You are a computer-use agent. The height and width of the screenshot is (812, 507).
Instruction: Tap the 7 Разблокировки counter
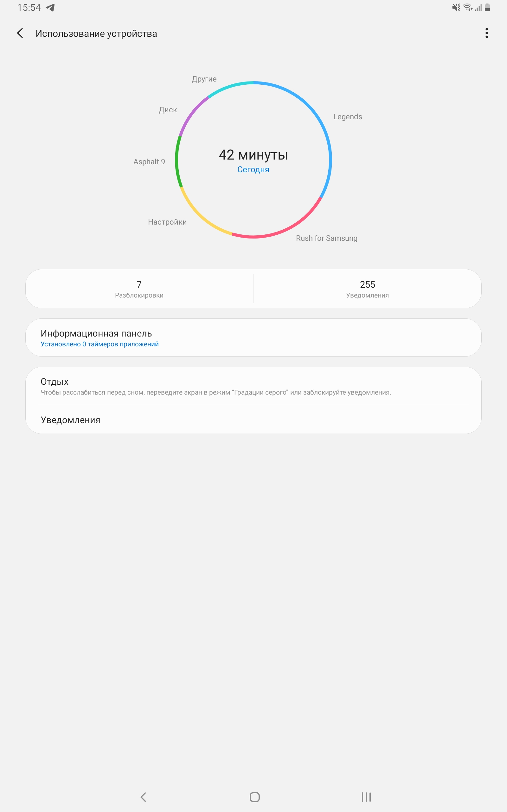pos(139,289)
